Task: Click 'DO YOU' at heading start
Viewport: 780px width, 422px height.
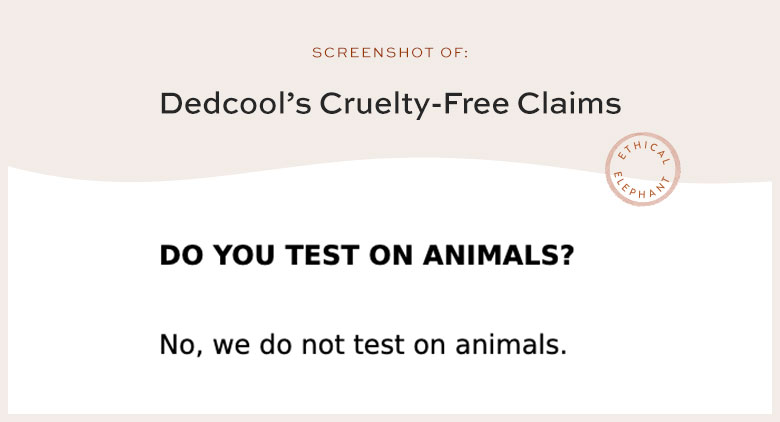Action: 217,255
